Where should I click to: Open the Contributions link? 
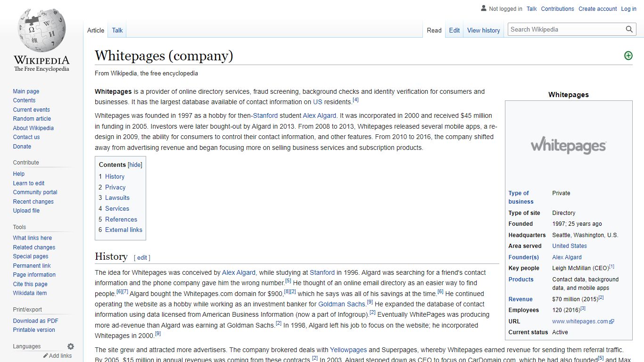pos(558,8)
